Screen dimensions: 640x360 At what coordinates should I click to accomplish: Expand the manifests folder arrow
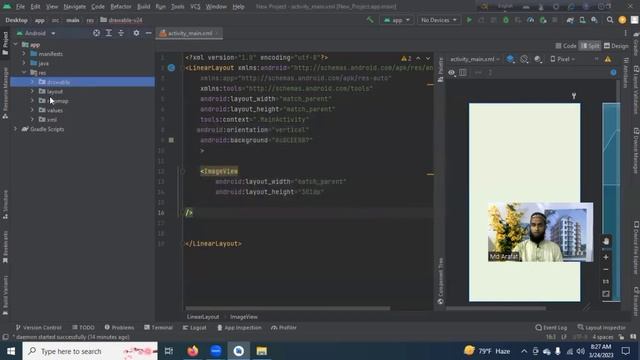(x=24, y=53)
